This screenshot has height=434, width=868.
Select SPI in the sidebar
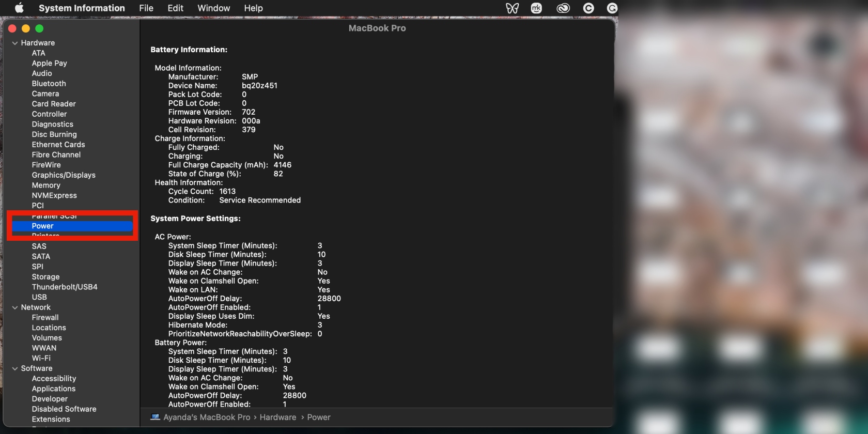pos(38,267)
